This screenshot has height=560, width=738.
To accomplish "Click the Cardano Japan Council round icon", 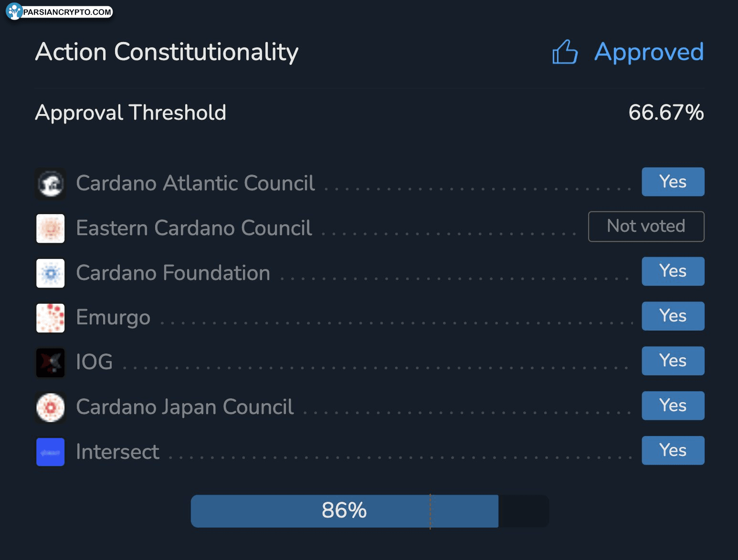I will 51,407.
